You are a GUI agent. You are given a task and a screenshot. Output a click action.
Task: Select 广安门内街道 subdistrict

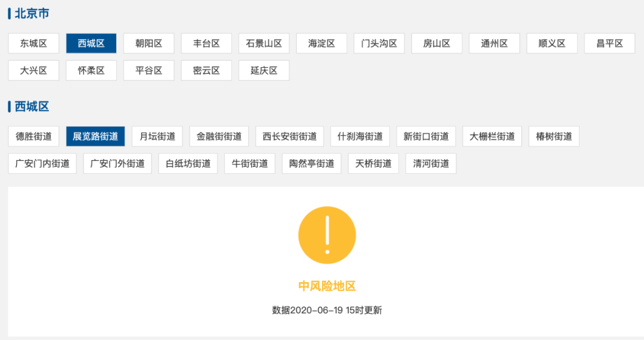coord(42,164)
